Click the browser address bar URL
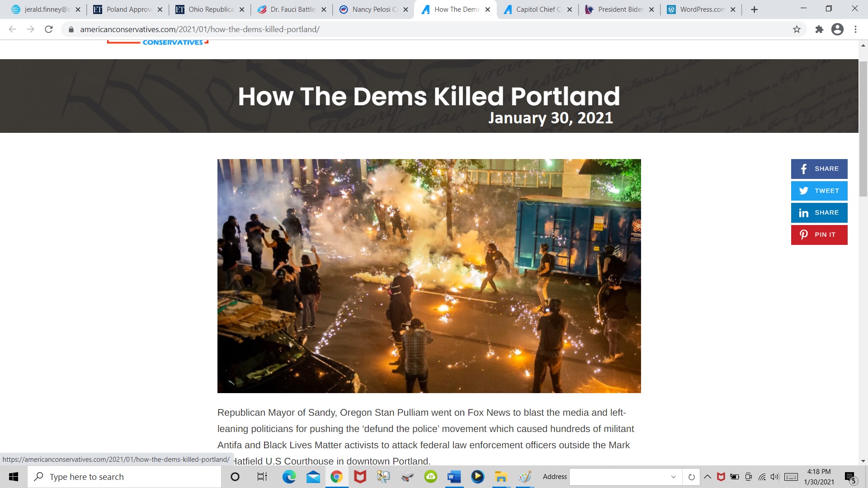The height and width of the screenshot is (488, 868). coord(200,29)
